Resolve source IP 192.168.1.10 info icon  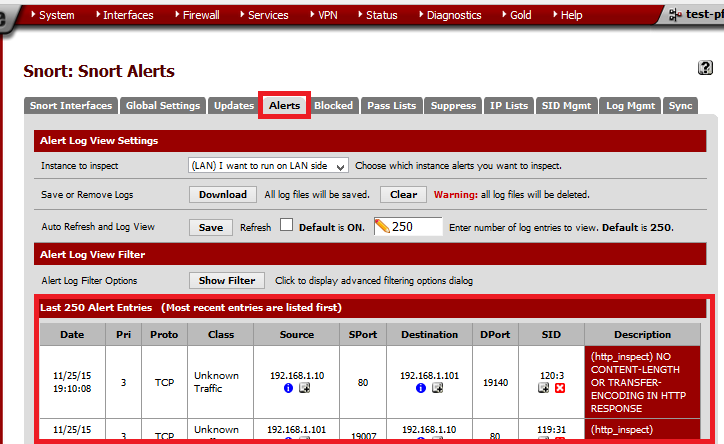click(288, 388)
